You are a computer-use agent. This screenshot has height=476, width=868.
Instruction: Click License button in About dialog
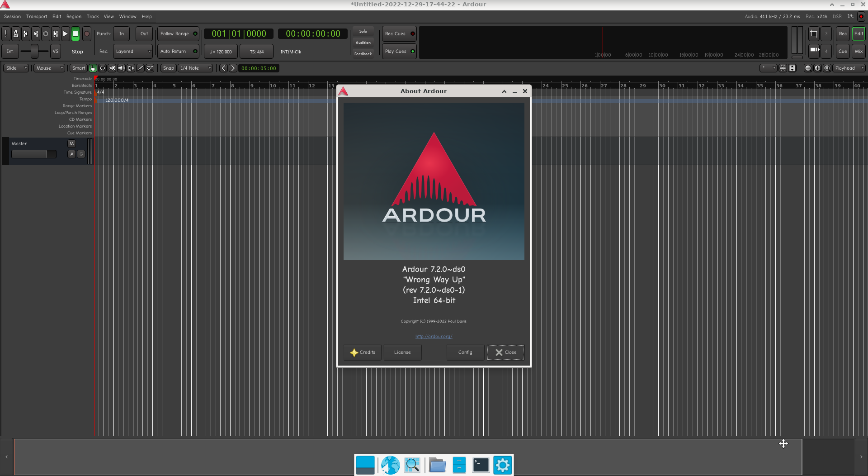point(402,352)
